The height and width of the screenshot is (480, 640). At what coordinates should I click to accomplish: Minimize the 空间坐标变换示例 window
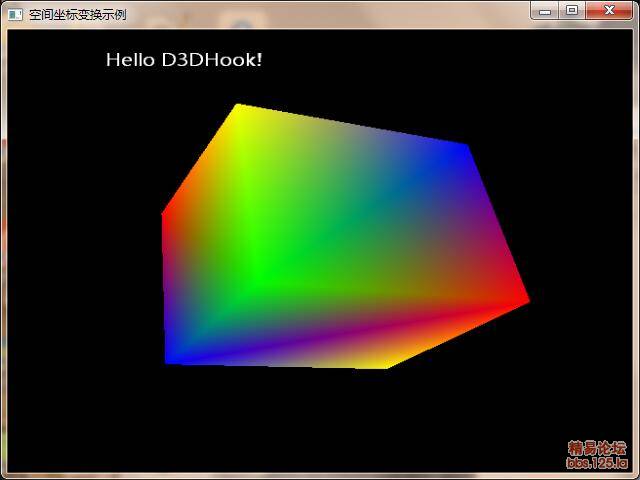point(545,11)
